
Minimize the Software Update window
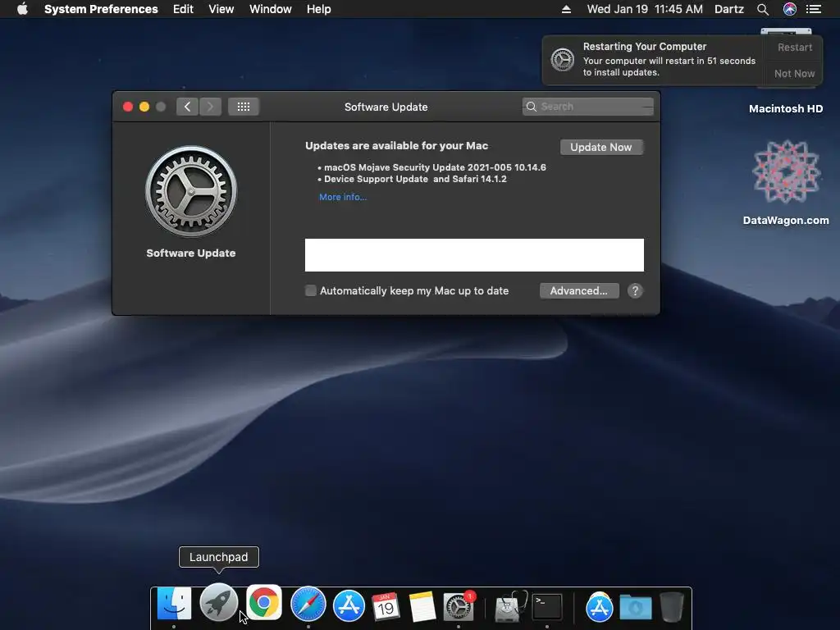144,107
